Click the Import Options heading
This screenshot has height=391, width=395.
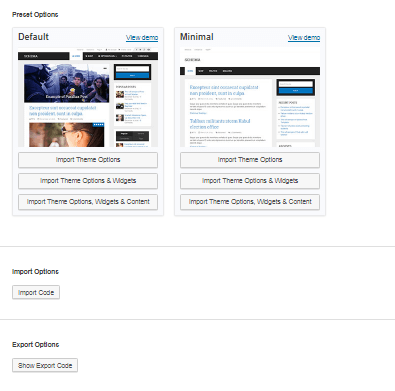tap(35, 272)
